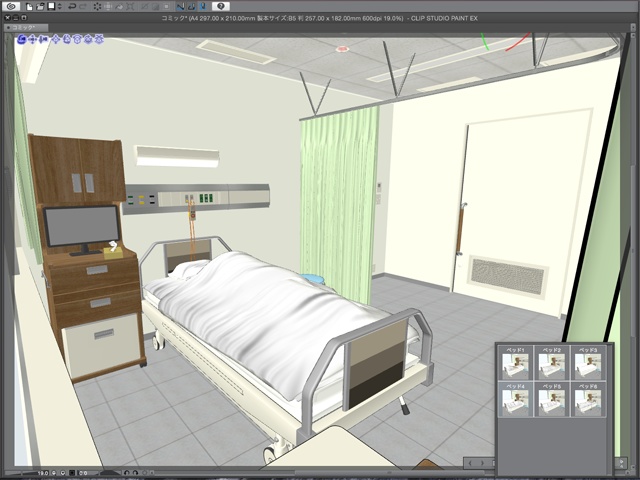Select the camera rotate 3D control icon
The height and width of the screenshot is (480, 640).
(x=22, y=39)
